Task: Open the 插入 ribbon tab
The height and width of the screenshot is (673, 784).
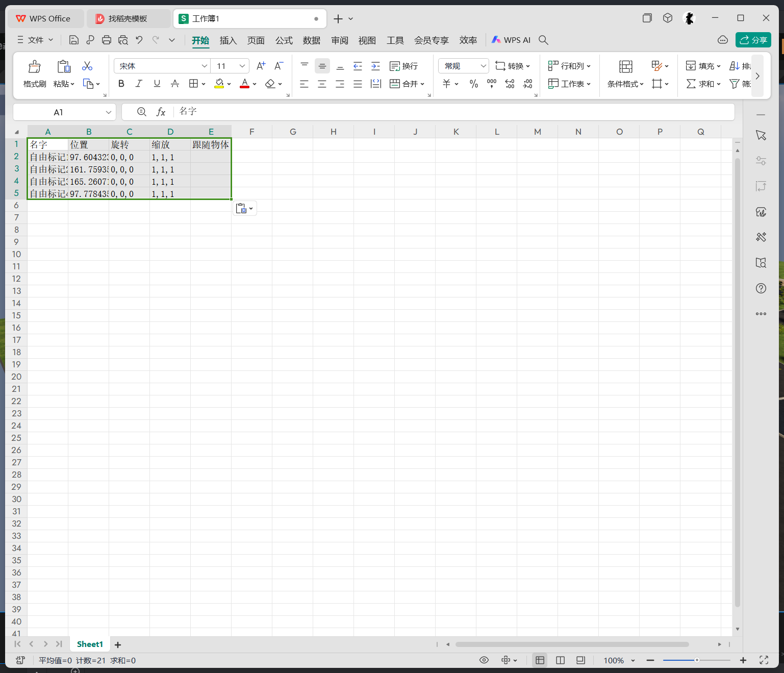Action: pos(228,40)
